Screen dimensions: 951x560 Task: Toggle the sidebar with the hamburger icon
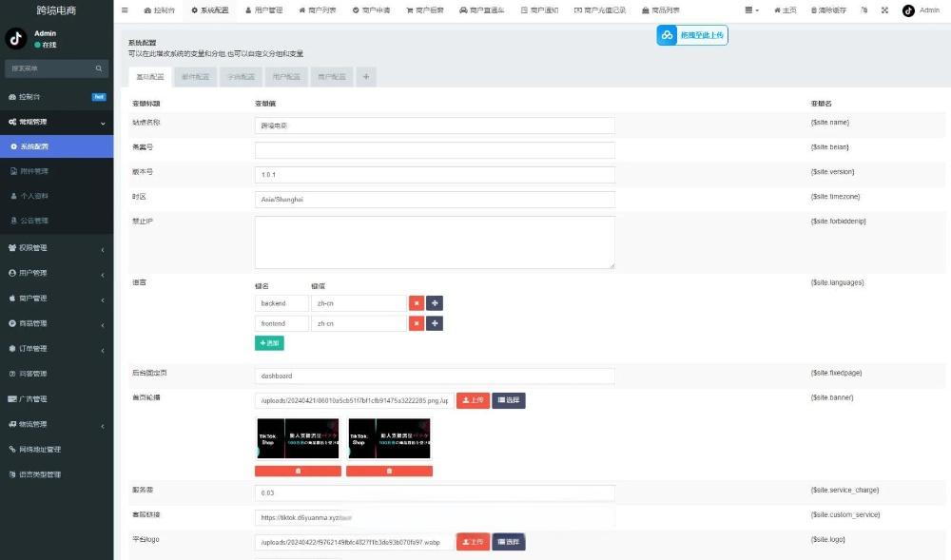click(125, 10)
